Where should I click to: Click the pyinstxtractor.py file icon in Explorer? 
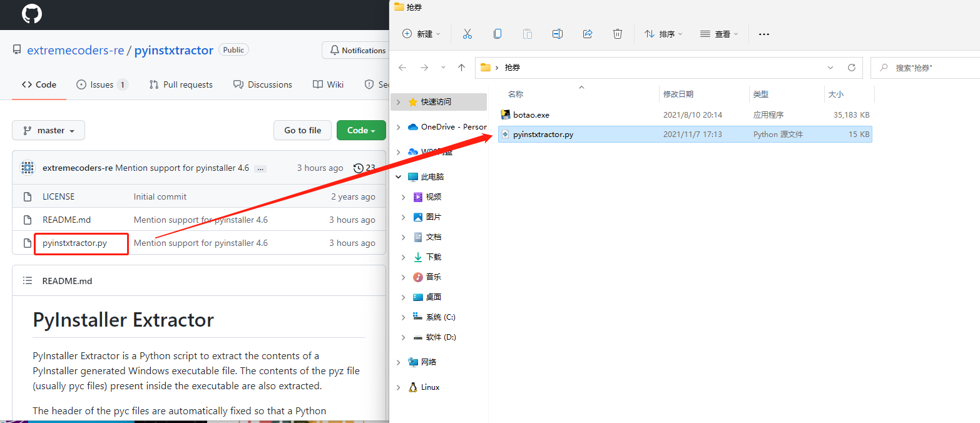coord(506,134)
